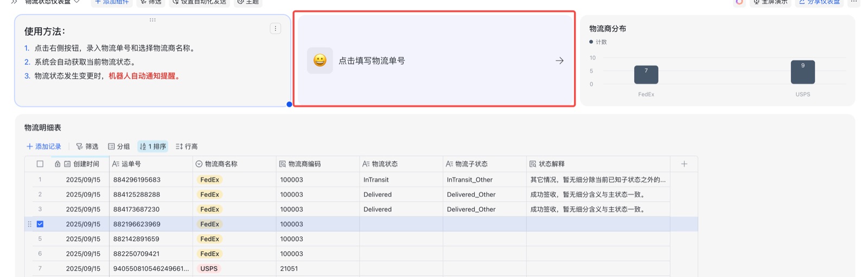This screenshot has width=868, height=277.
Task: Click the USPS bar showing 9
Action: click(x=803, y=72)
